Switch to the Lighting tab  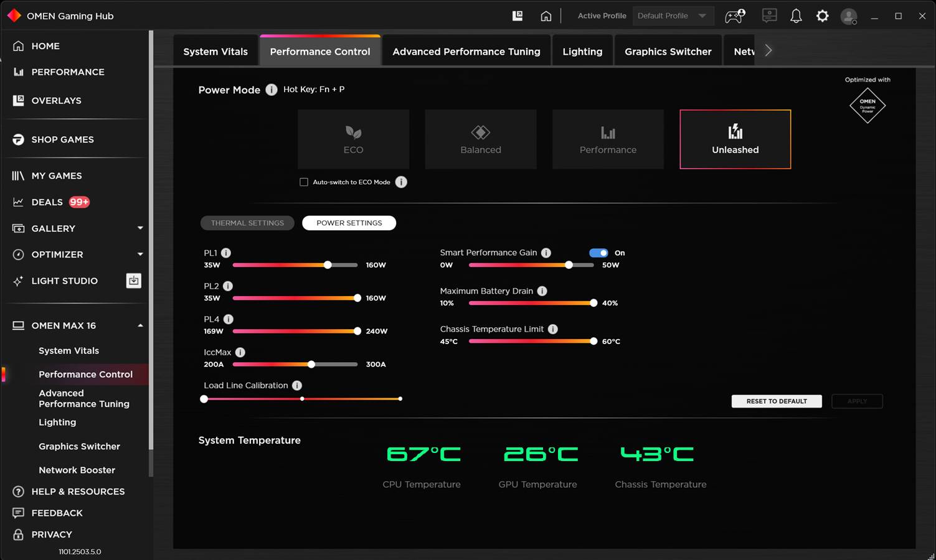click(x=582, y=50)
